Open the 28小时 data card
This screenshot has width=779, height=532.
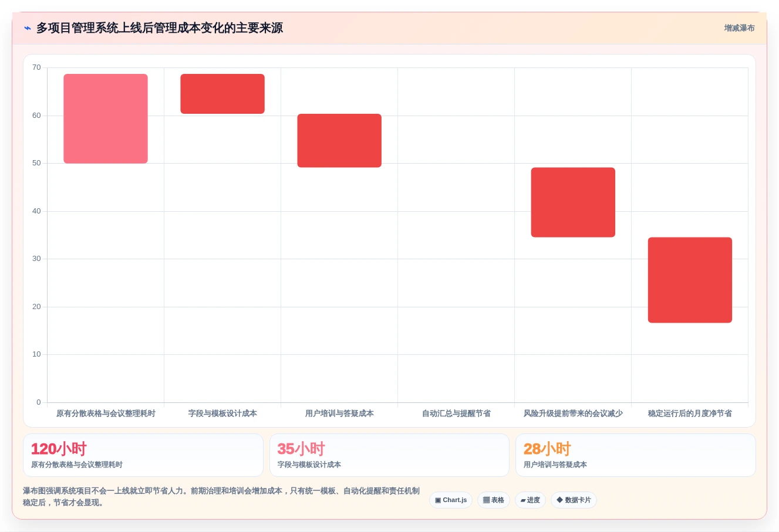(x=636, y=455)
